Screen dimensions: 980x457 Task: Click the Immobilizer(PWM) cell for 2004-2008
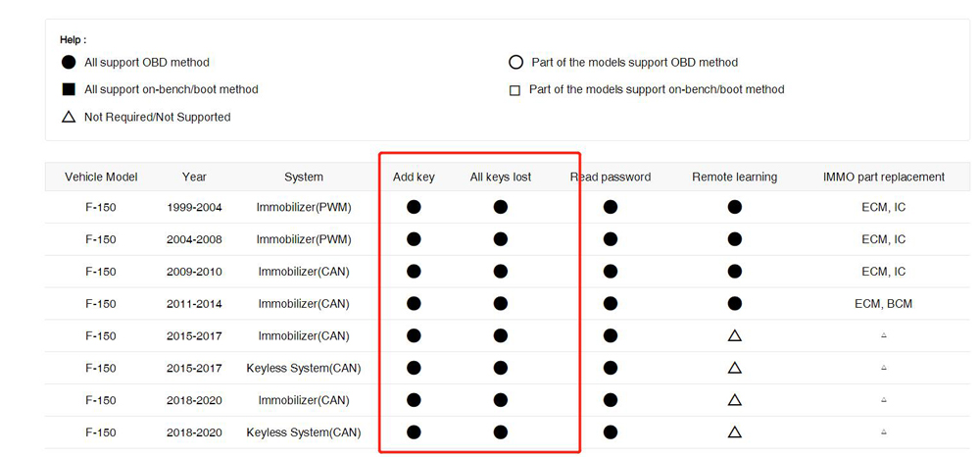304,239
